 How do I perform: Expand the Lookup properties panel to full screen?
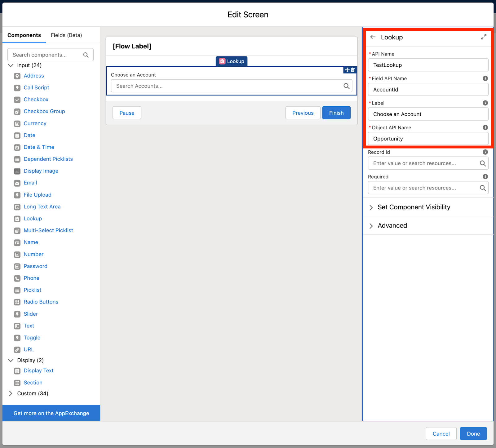[484, 37]
